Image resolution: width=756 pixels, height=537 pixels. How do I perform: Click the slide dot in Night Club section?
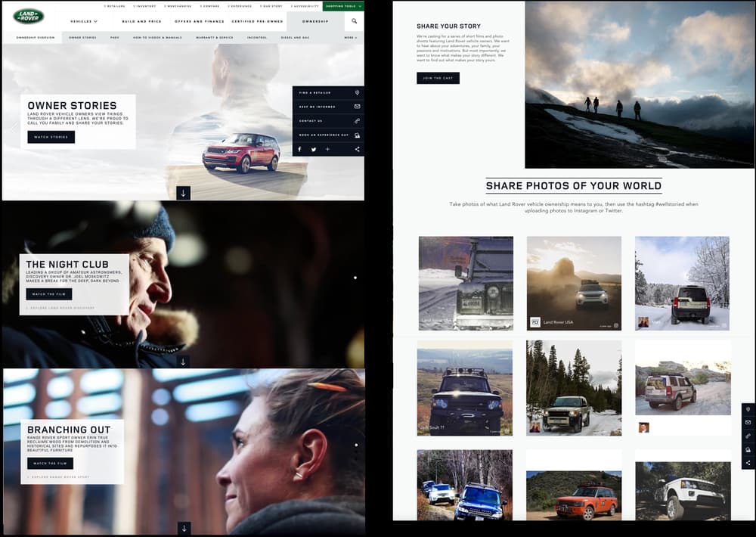click(x=355, y=278)
